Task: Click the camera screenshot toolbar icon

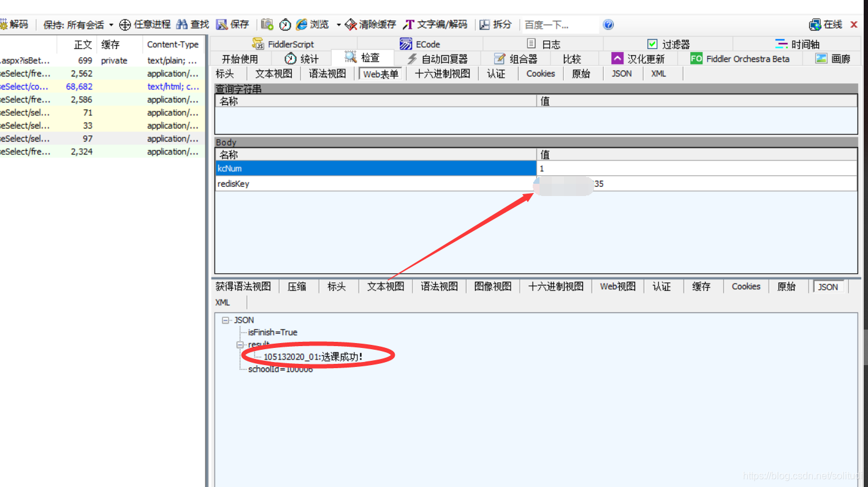Action: [x=267, y=25]
